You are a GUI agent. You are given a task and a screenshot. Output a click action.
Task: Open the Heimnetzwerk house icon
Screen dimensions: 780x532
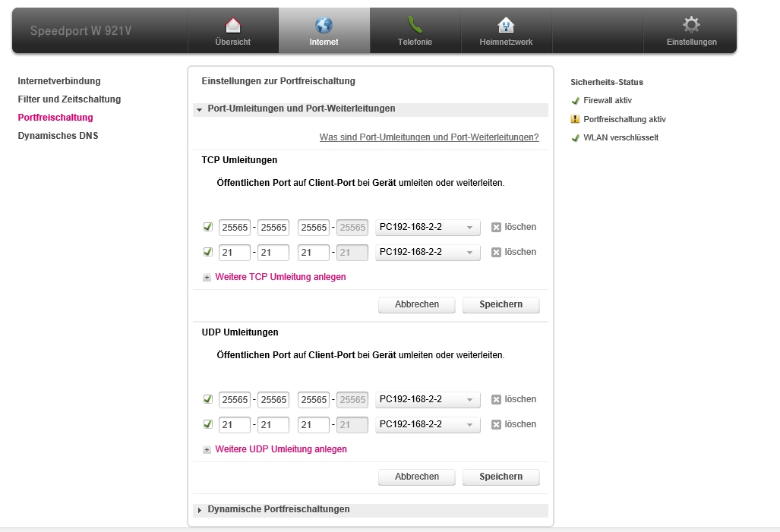(506, 25)
